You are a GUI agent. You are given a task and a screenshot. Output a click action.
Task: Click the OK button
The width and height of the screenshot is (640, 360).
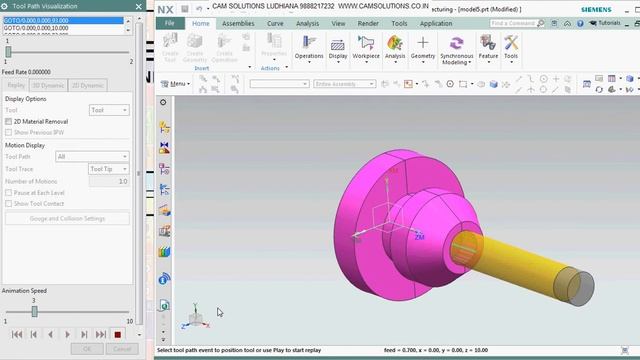(x=87, y=349)
